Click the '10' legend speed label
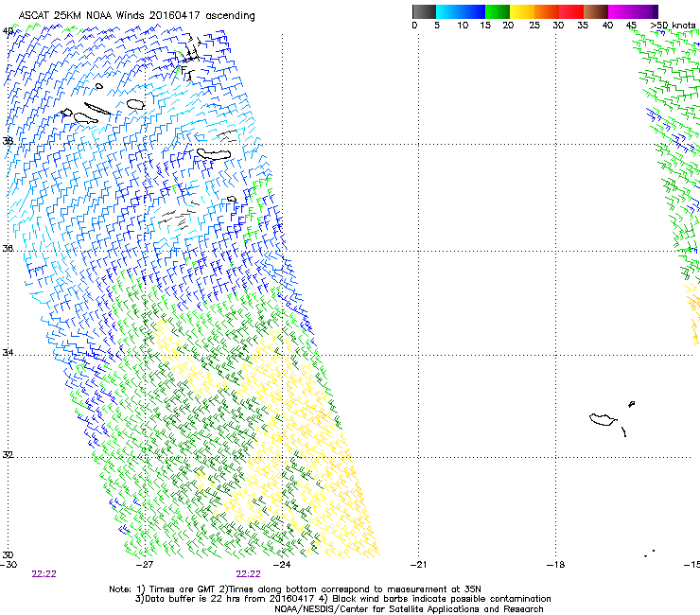Image resolution: width=700 pixels, height=615 pixels. 463,26
